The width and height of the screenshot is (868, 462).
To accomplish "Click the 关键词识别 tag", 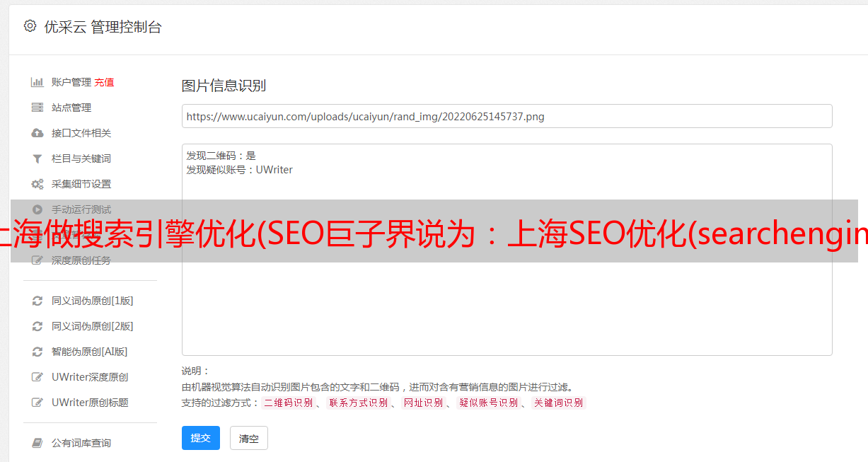I will point(558,403).
